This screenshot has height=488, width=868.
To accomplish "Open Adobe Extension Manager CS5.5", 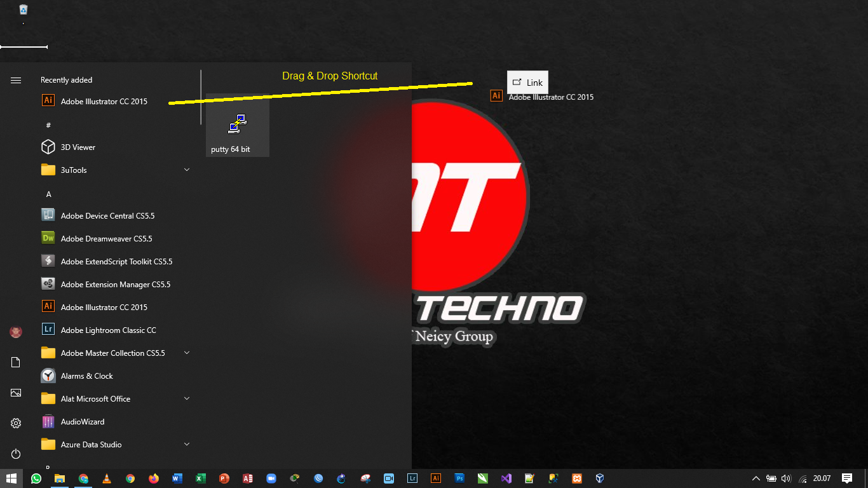I will coord(116,284).
